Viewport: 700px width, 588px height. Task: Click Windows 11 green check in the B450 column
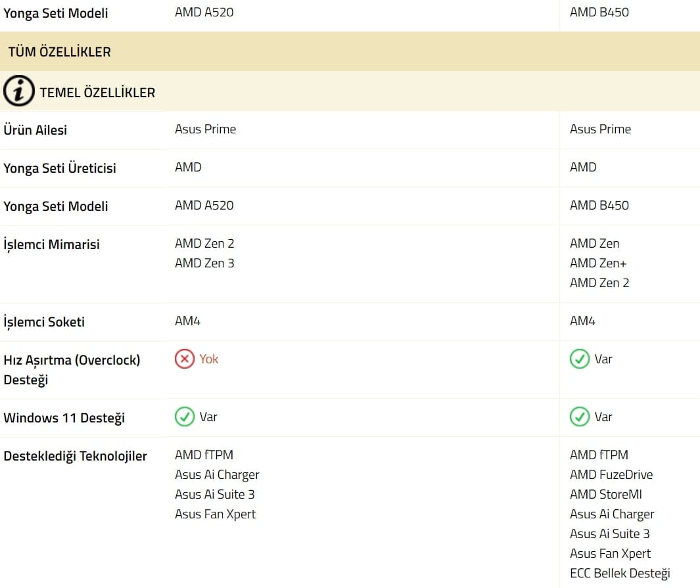[x=579, y=417]
